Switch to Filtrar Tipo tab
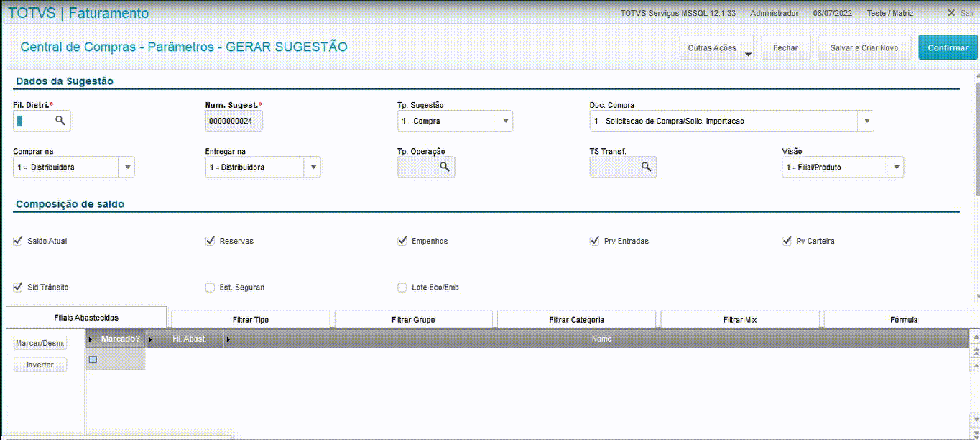Screen dimensions: 980x440 tap(251, 319)
